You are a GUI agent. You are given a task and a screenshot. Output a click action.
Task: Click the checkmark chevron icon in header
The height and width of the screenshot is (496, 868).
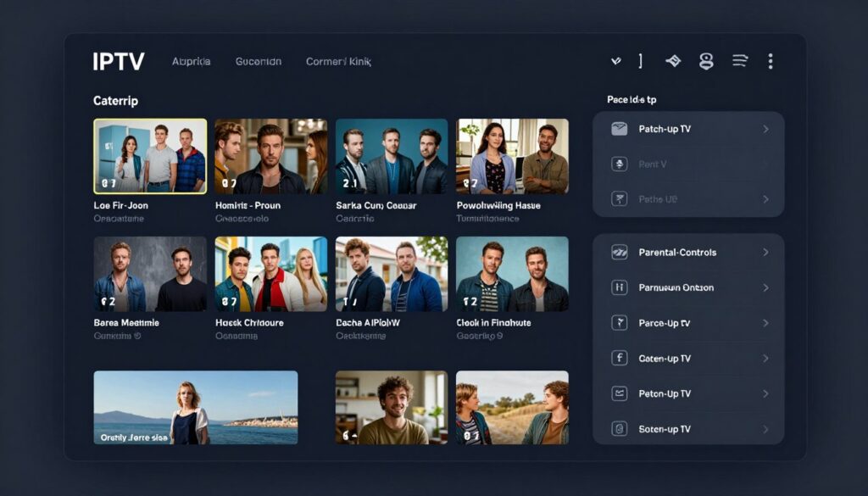[615, 61]
